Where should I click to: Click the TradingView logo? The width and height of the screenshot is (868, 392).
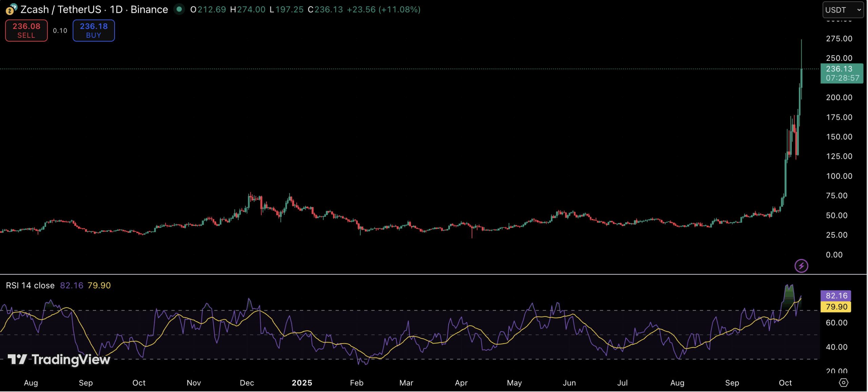tap(59, 359)
